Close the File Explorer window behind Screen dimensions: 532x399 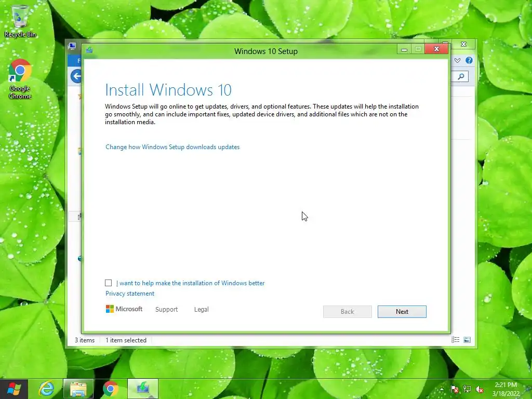463,44
